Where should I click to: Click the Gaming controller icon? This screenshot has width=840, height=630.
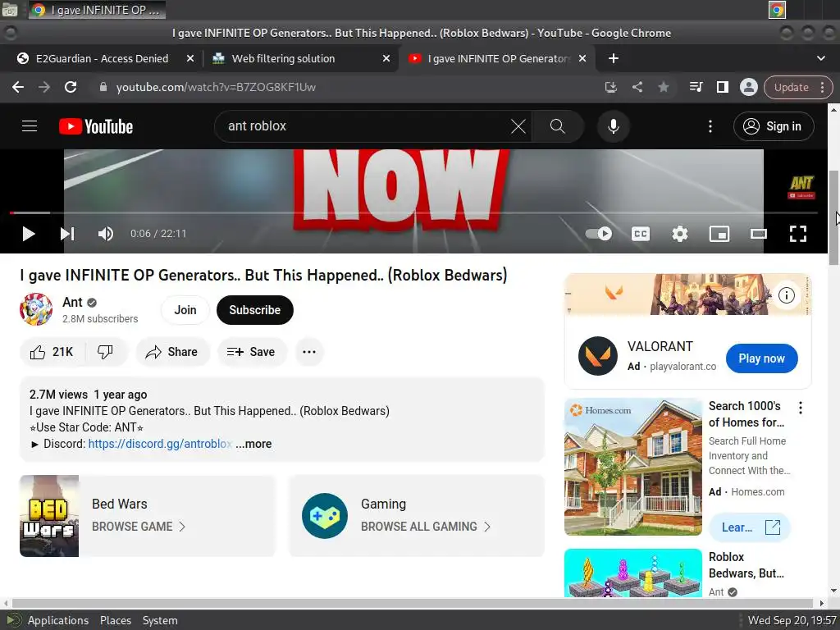tap(325, 516)
